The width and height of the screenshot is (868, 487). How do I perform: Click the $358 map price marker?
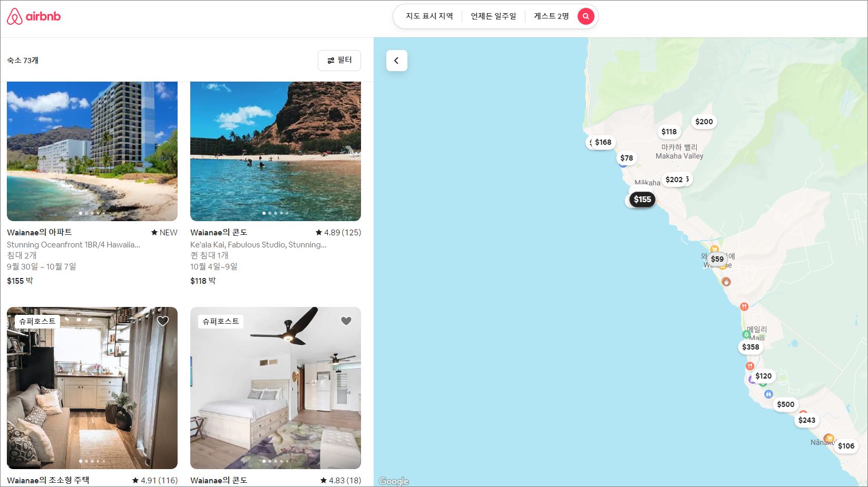coord(750,347)
